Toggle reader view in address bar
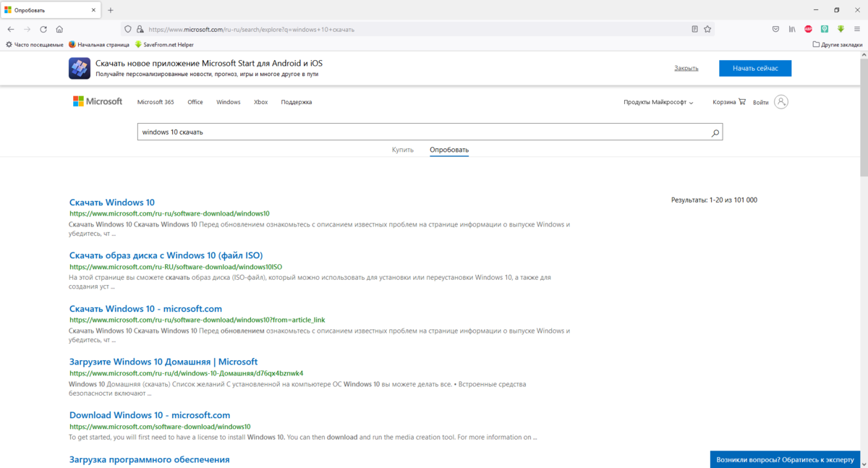The width and height of the screenshot is (868, 468). click(694, 30)
